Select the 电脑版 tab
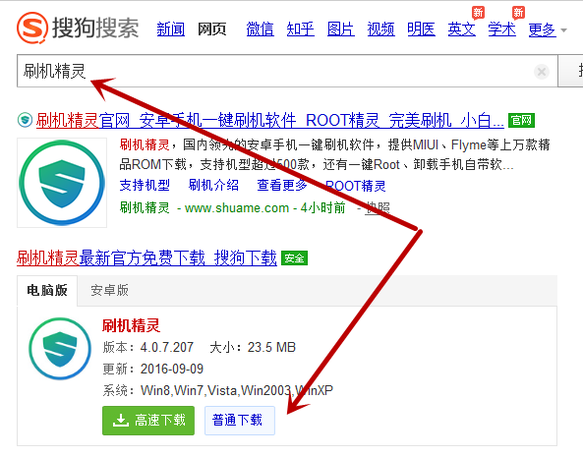 [x=47, y=290]
